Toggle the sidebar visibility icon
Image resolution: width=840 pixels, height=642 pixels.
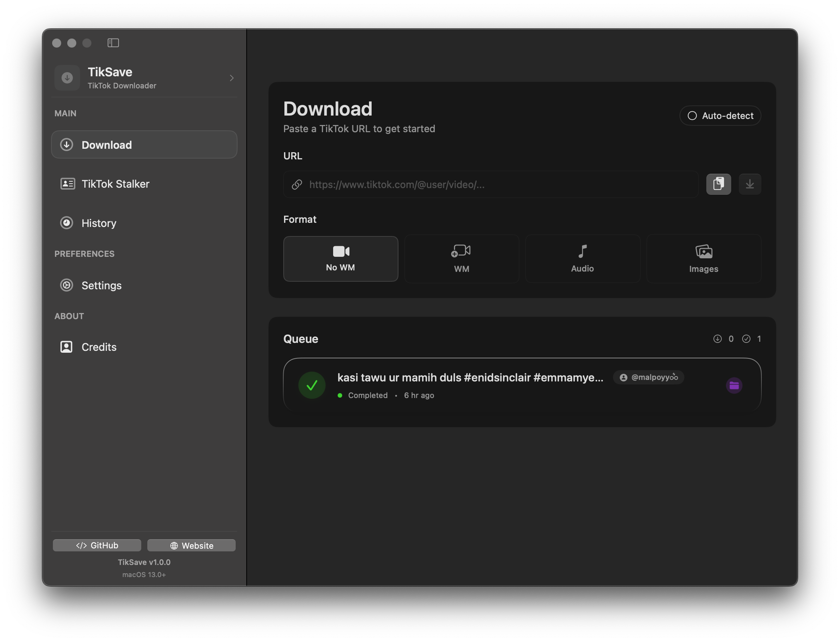coord(113,43)
